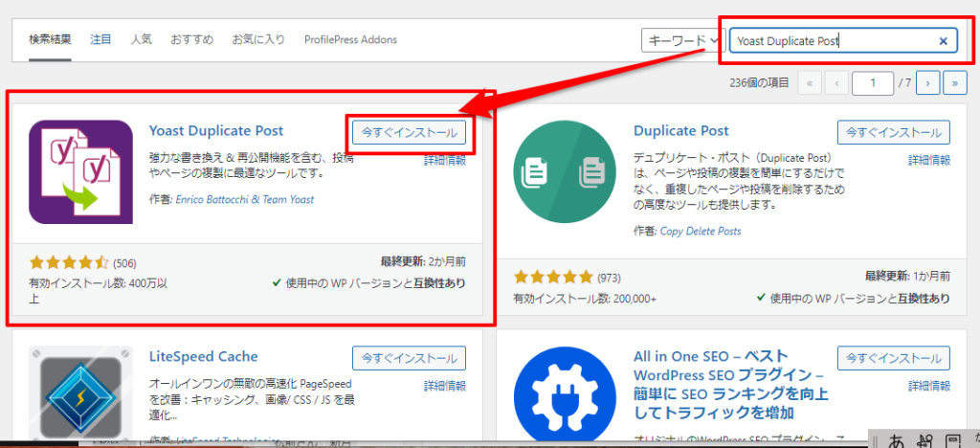980x448 pixels.
Task: Open the 検索結果 tab
Action: pos(50,39)
